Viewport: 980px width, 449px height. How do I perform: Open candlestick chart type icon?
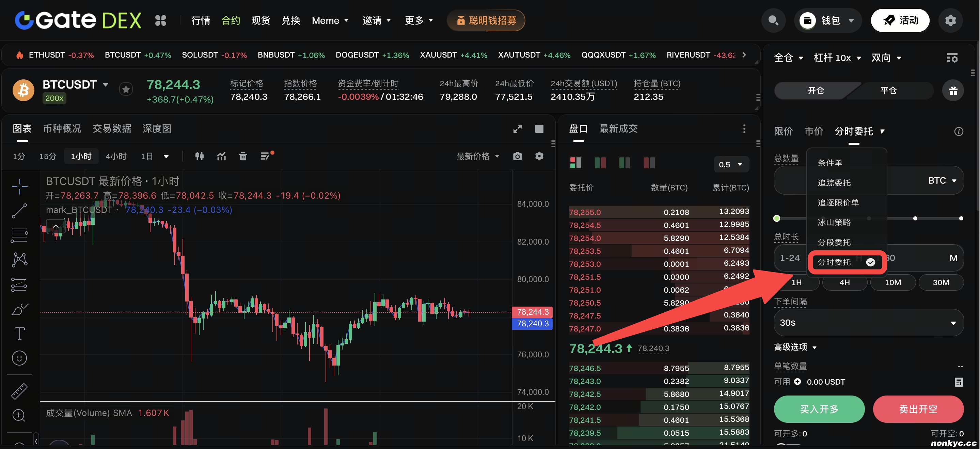coord(199,156)
